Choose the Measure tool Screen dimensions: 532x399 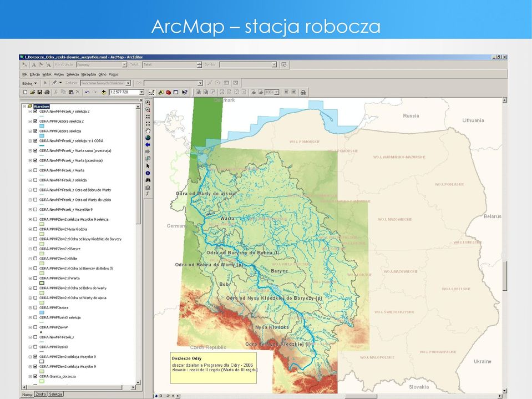pyautogui.click(x=148, y=187)
